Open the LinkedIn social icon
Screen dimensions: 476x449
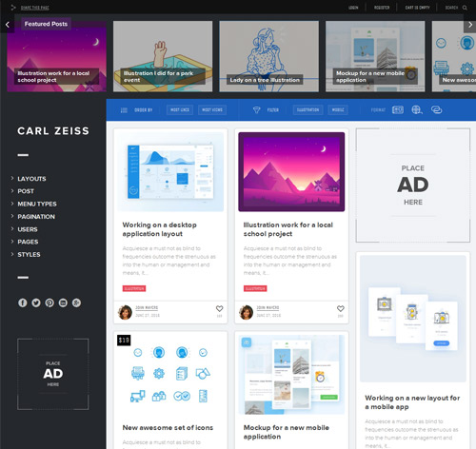63,303
